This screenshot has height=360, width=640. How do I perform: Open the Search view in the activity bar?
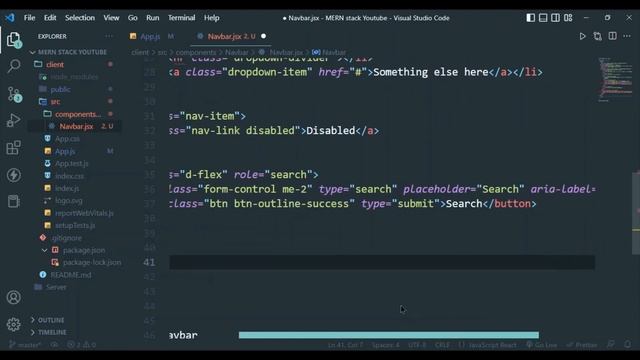(x=13, y=66)
